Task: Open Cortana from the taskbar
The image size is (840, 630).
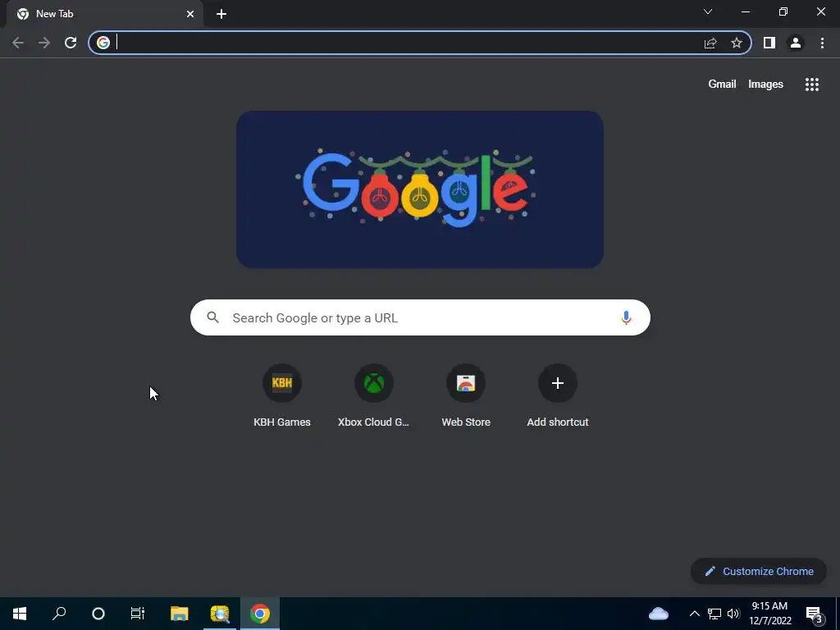Action: (98, 614)
